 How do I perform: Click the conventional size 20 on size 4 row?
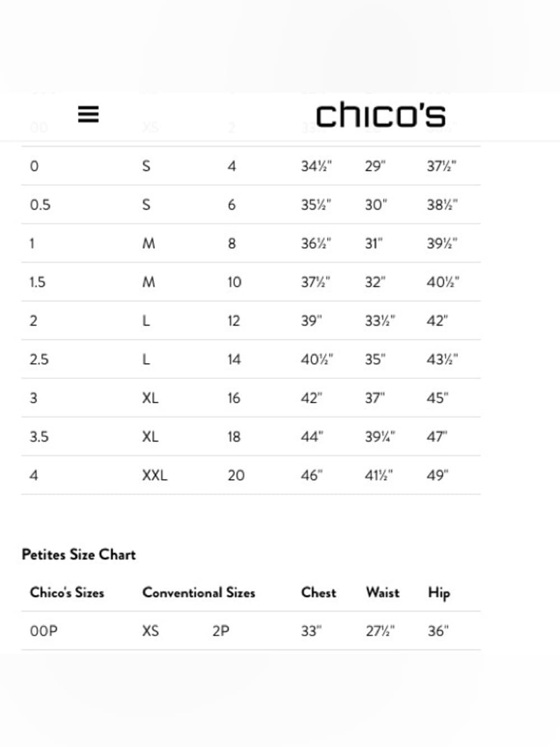pyautogui.click(x=236, y=475)
